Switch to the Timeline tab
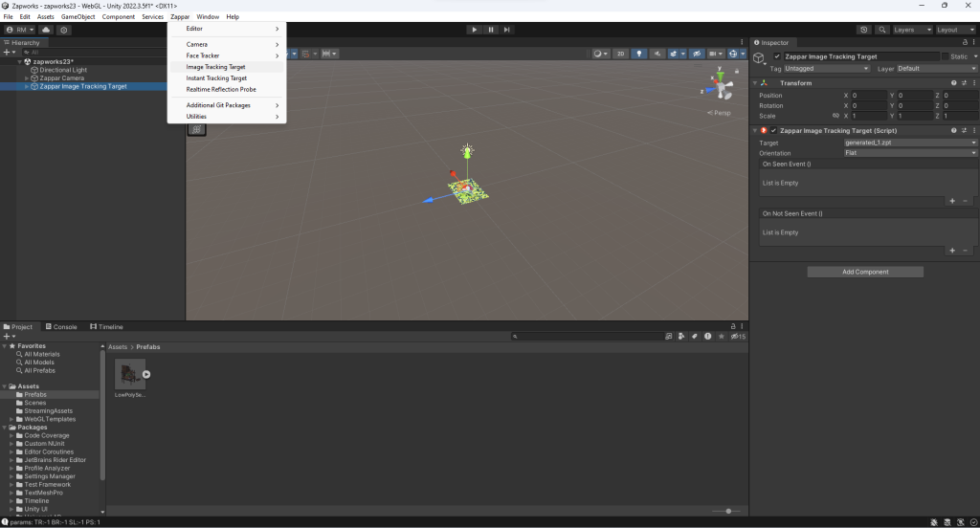Image resolution: width=980 pixels, height=528 pixels. point(106,327)
